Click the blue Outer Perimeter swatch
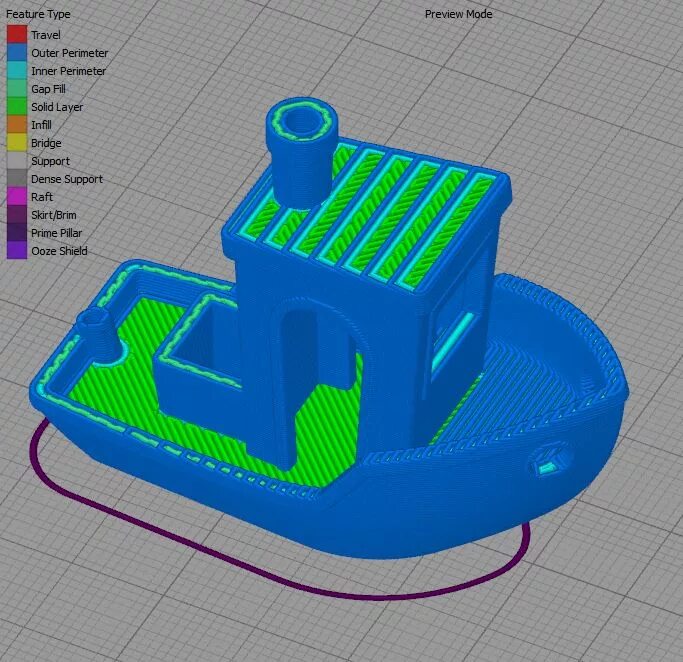Screen dimensions: 683x662 tap(17, 52)
